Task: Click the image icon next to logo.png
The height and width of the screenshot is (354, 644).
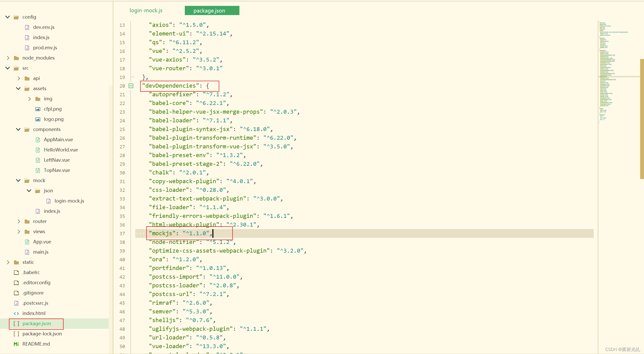Action: pos(38,119)
